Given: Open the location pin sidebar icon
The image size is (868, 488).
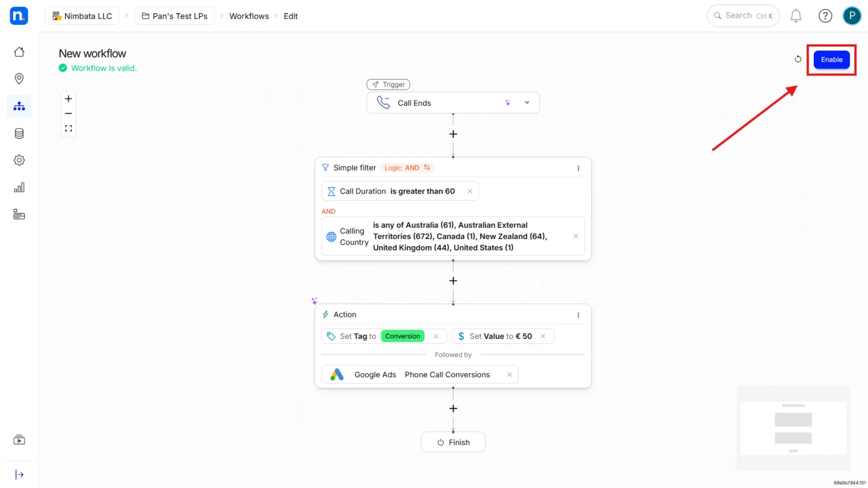Looking at the screenshot, I should (19, 79).
